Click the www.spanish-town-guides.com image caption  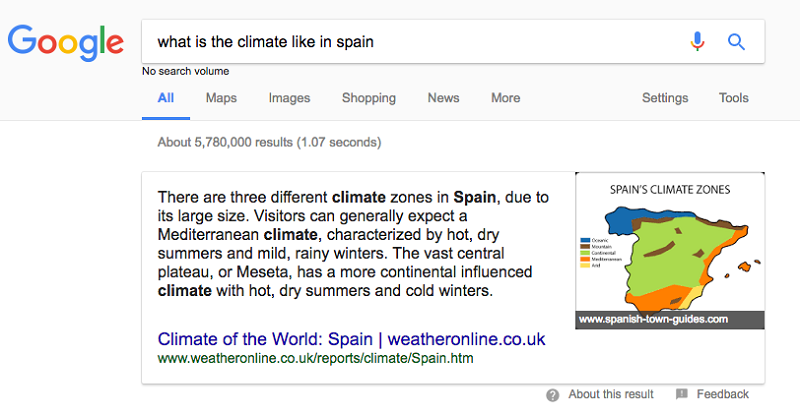[x=654, y=320]
